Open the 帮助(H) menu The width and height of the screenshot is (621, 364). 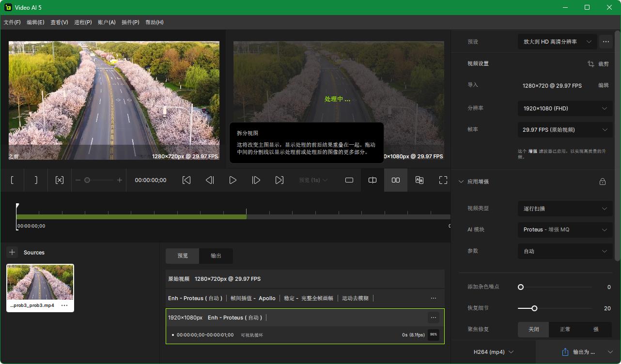click(155, 22)
